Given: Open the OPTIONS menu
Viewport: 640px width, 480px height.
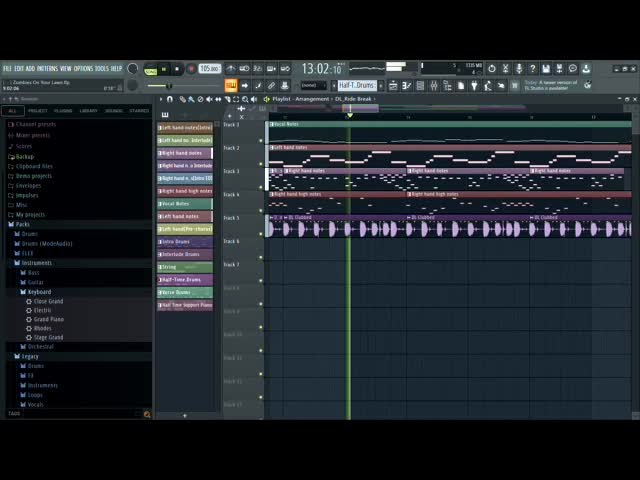Looking at the screenshot, I should tap(83, 69).
